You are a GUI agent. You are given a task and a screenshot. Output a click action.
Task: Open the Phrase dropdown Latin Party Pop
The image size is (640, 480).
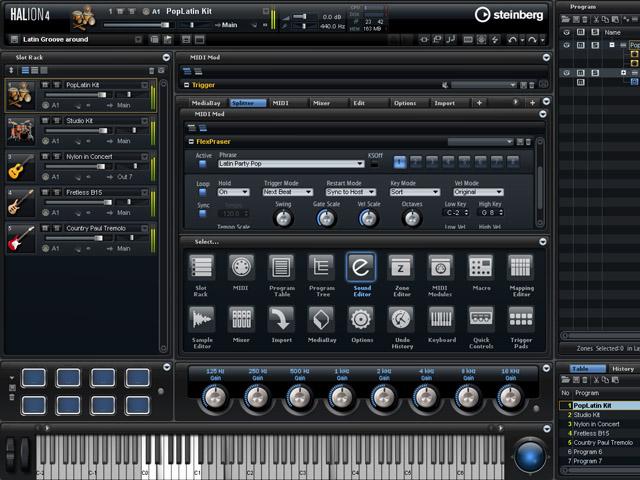pos(291,164)
